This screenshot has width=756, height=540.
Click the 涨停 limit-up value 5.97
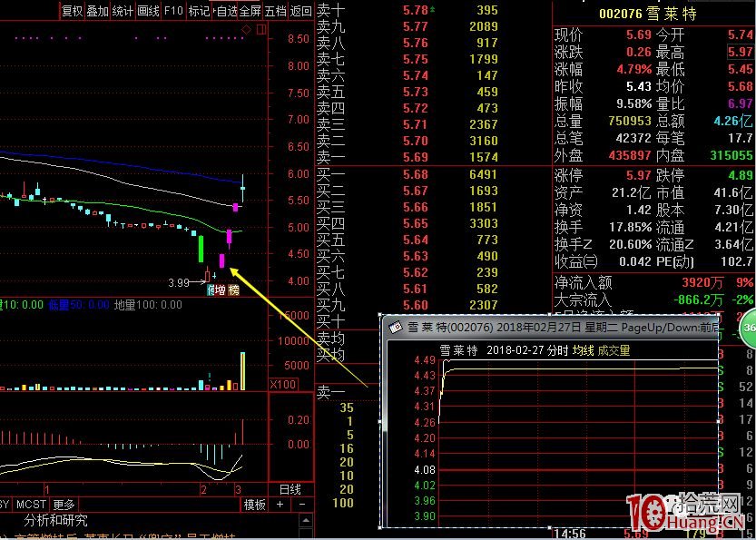pos(638,175)
